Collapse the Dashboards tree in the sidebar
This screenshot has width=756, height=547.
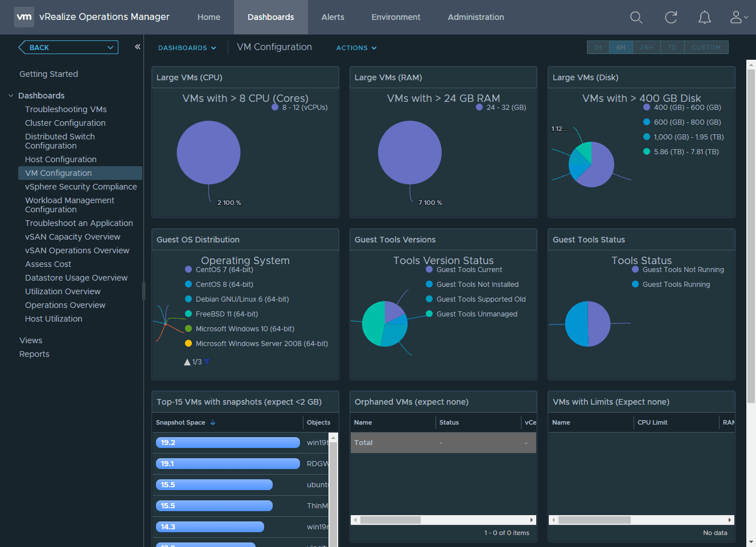[x=11, y=95]
